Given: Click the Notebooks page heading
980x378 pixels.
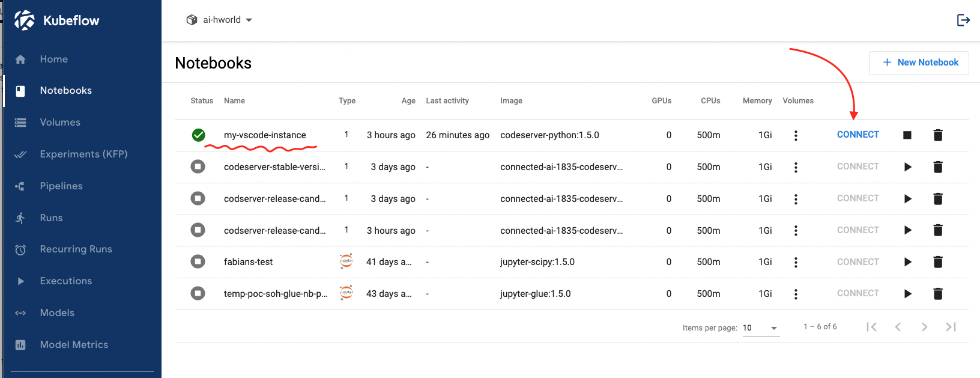Looking at the screenshot, I should pos(213,63).
